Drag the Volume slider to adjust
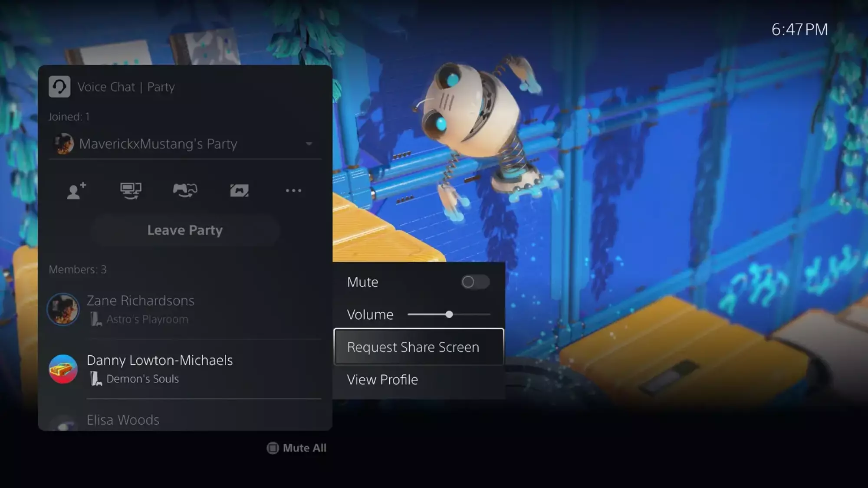 tap(448, 314)
